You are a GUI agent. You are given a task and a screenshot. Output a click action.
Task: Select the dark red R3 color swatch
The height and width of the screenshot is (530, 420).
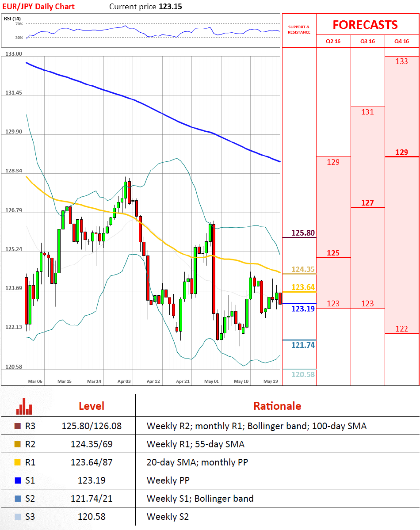tap(18, 426)
